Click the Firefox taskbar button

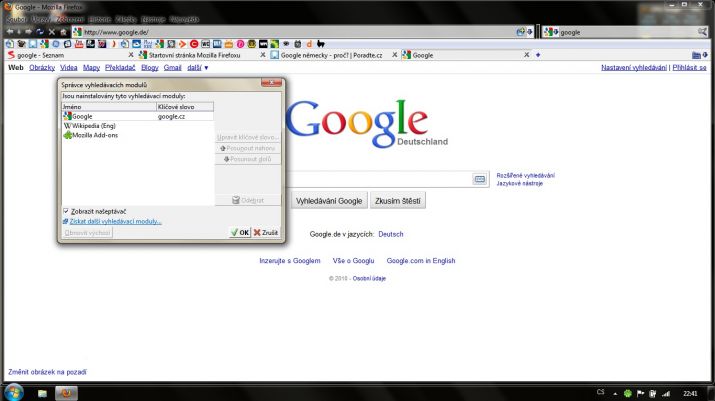[66, 393]
